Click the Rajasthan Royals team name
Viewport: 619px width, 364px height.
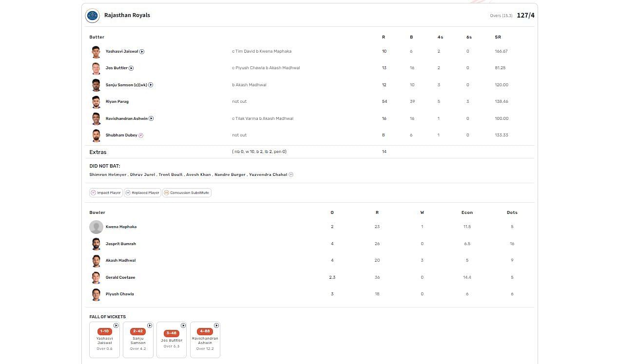127,15
